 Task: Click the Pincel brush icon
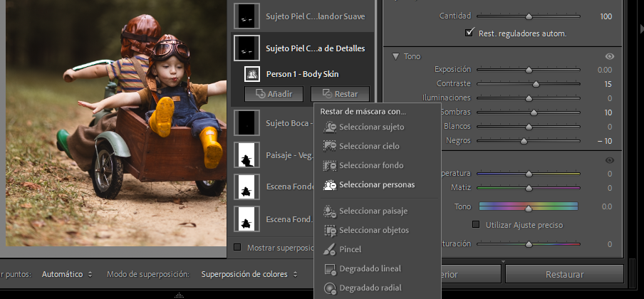tap(330, 249)
